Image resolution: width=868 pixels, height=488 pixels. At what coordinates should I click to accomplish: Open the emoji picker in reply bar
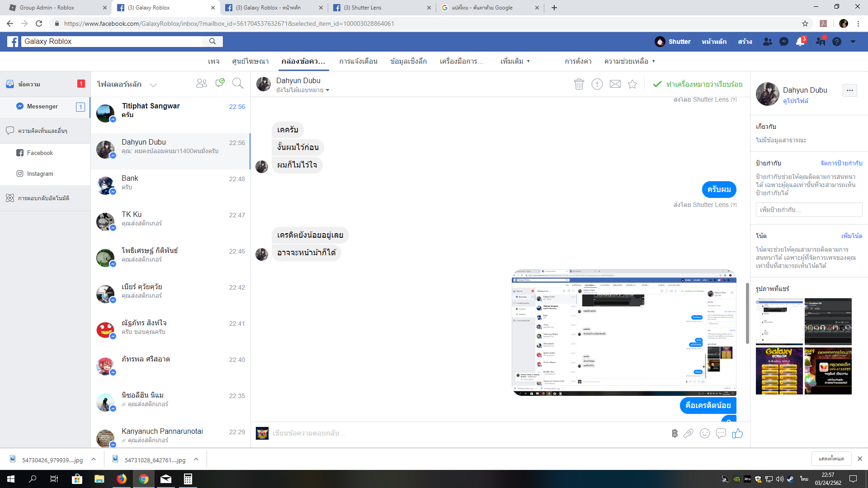(705, 433)
